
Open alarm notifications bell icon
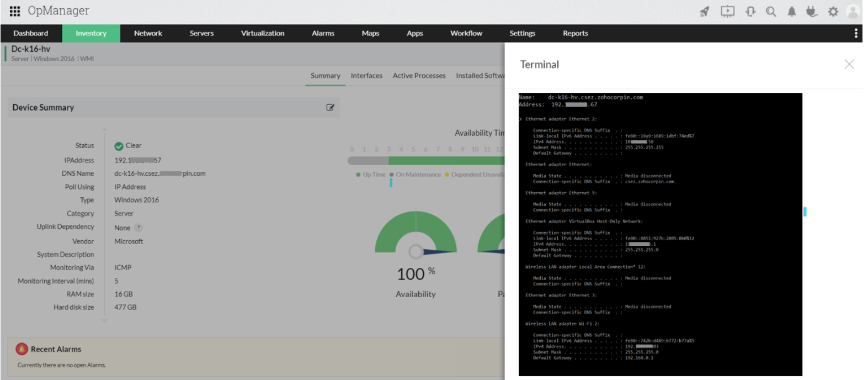[x=791, y=12]
